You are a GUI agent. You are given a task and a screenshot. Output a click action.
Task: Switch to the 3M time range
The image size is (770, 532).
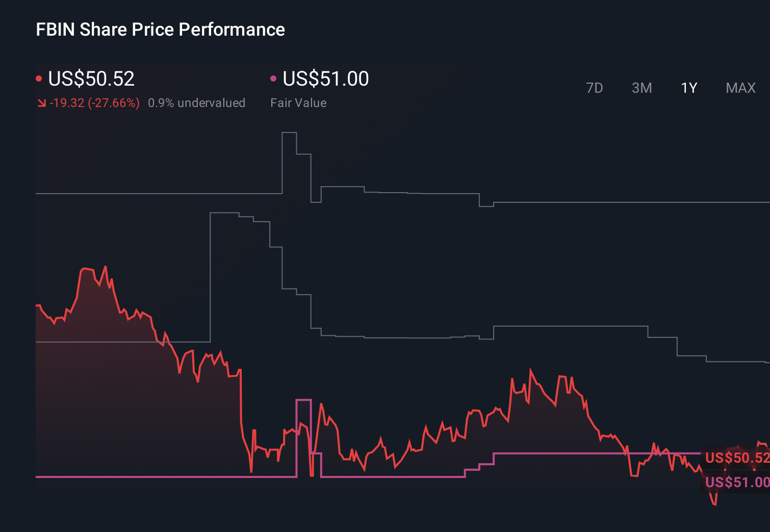pos(641,88)
